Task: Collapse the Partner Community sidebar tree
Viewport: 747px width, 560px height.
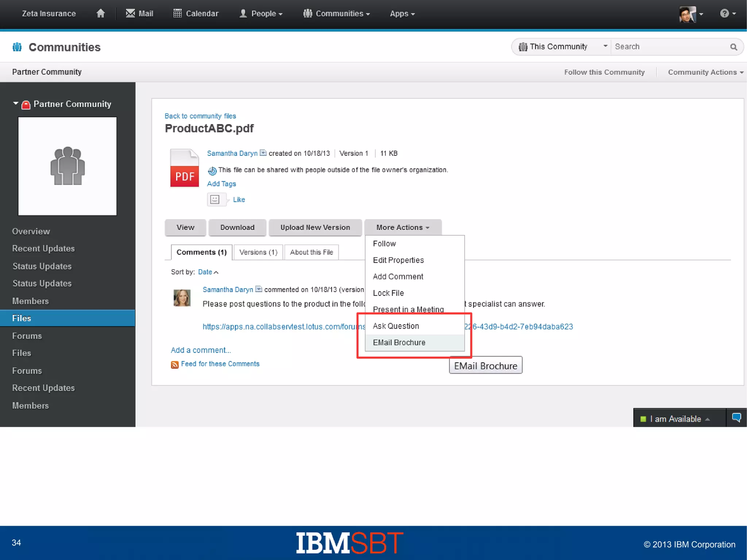Action: click(16, 104)
